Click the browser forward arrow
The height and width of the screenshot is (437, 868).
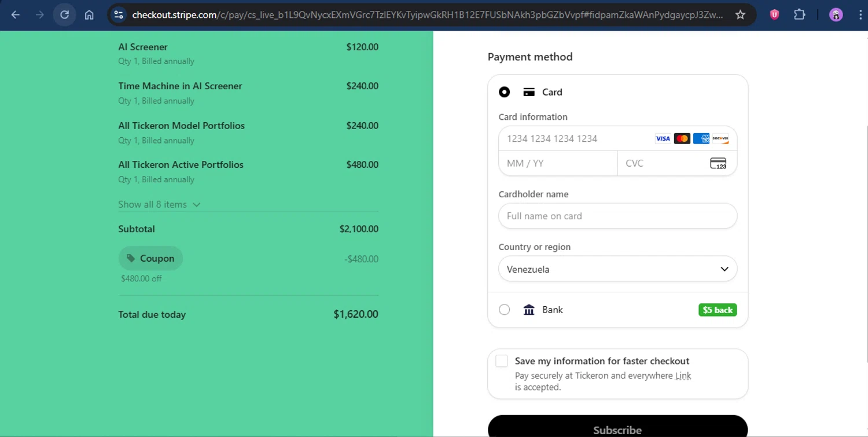click(x=40, y=15)
